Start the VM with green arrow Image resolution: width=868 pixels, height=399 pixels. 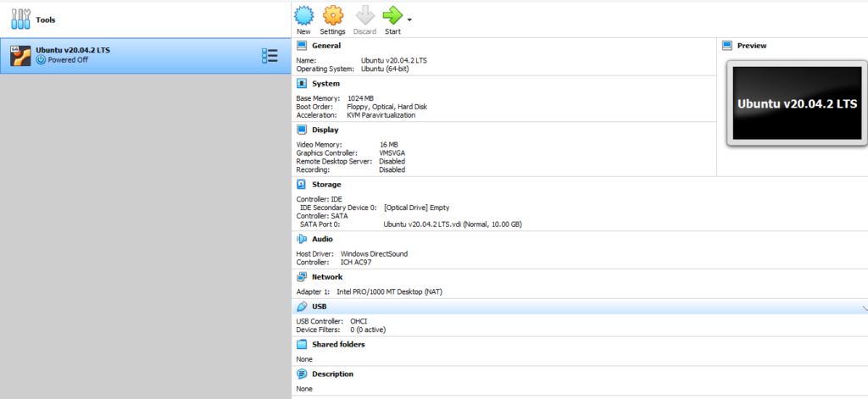392,15
